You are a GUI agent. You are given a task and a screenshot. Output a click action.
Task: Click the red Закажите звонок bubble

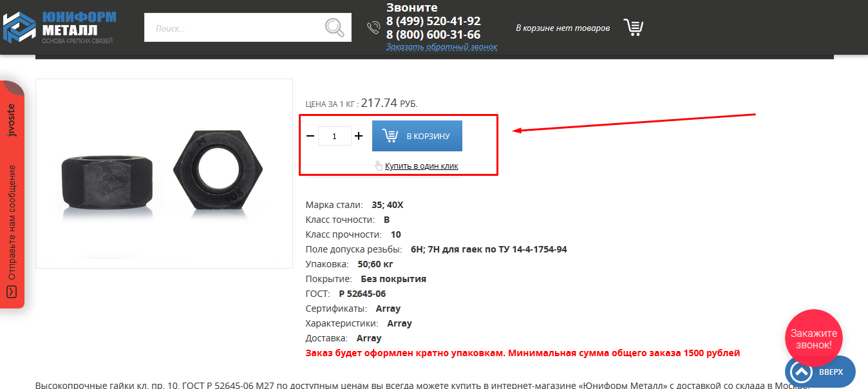point(814,339)
